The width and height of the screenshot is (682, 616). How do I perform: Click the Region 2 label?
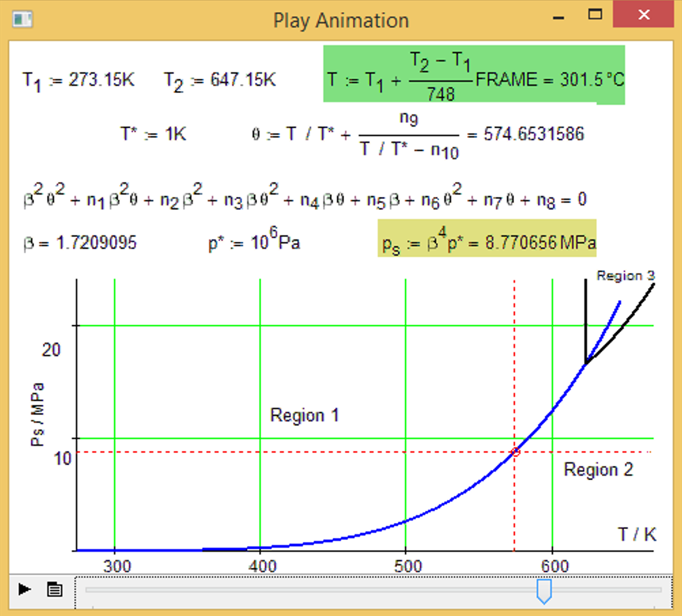pos(598,469)
